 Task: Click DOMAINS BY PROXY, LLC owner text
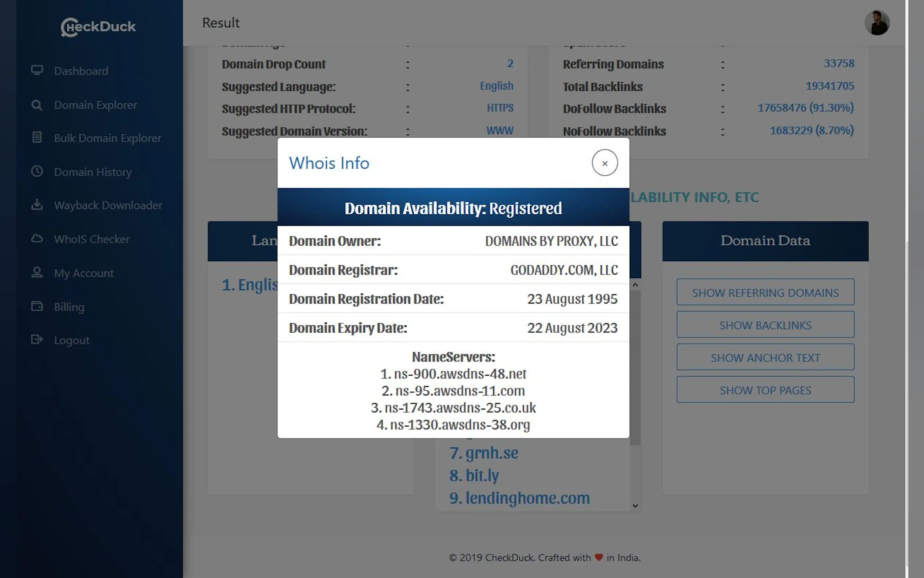tap(551, 241)
